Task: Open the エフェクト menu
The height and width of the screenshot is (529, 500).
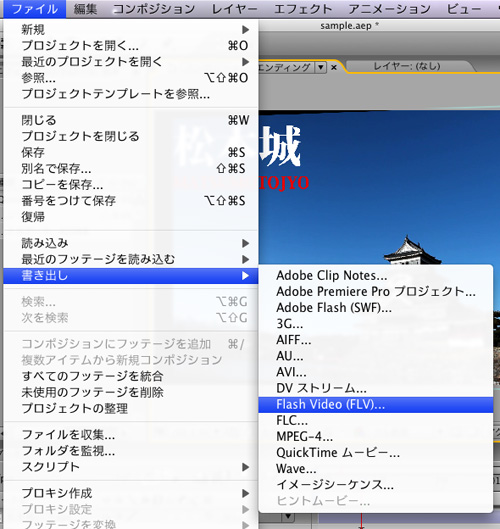Action: click(x=303, y=9)
